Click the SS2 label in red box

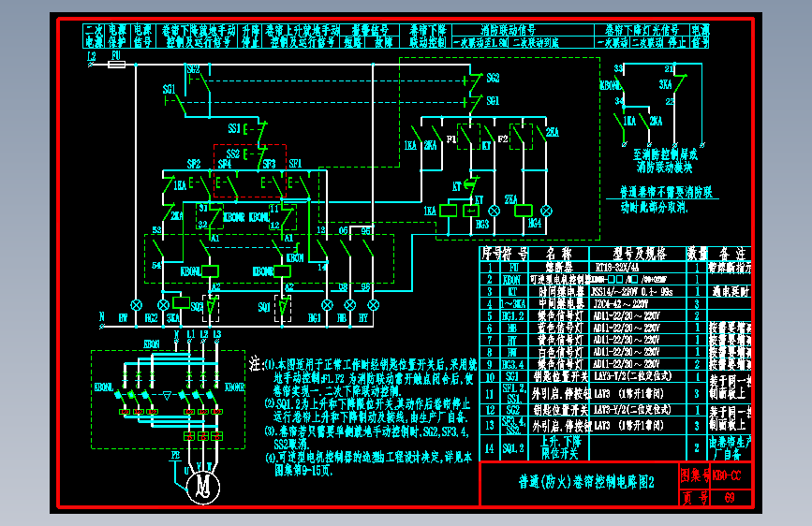pos(233,153)
